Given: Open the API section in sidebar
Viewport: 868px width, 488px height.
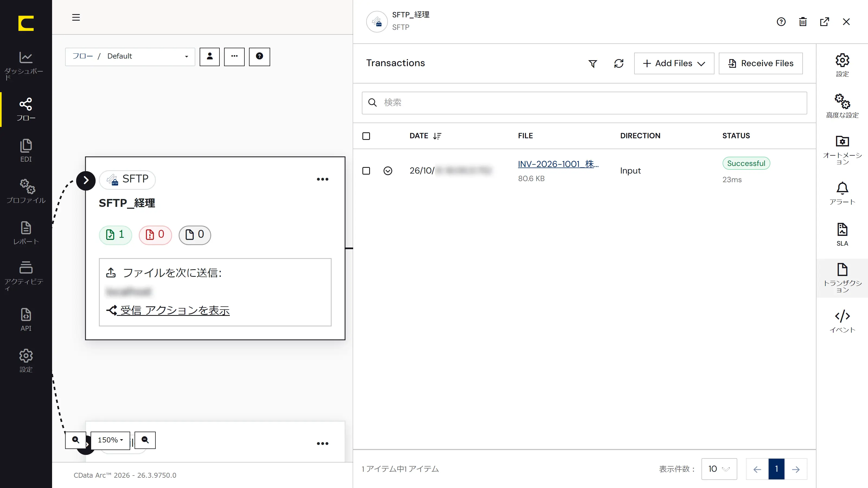Looking at the screenshot, I should click(x=25, y=320).
